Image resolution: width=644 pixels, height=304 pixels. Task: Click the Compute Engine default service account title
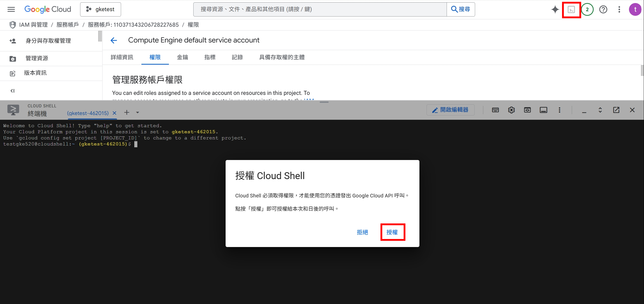click(x=194, y=40)
